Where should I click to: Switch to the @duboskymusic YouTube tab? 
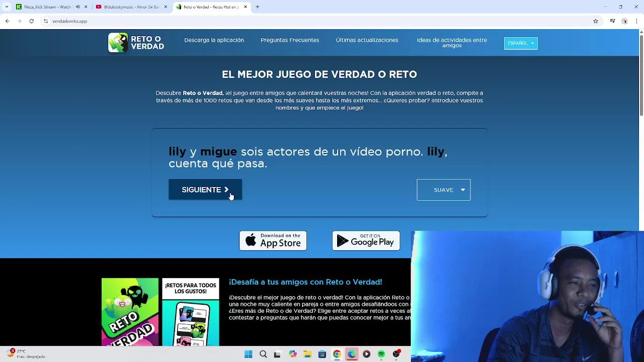tap(131, 7)
